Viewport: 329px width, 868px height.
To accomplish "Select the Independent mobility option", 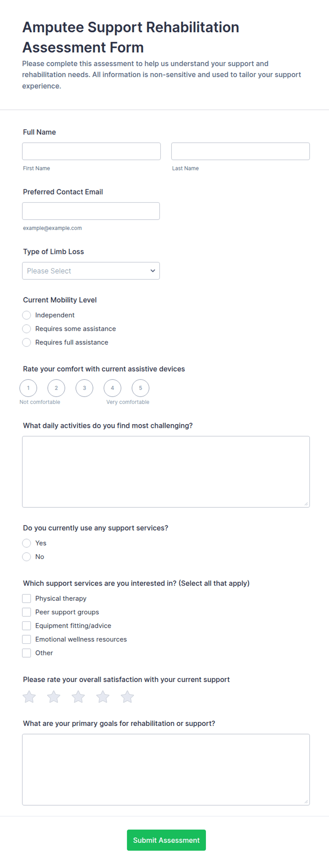I will [x=27, y=315].
